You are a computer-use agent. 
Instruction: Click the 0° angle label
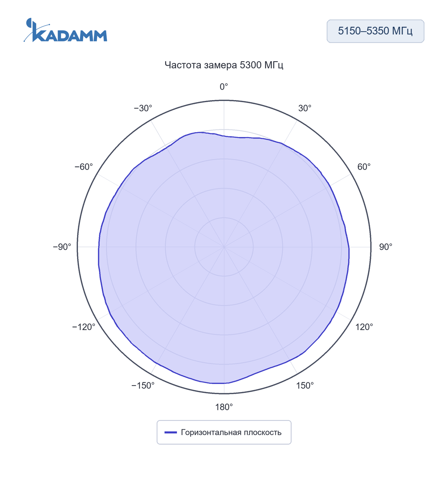click(x=224, y=87)
